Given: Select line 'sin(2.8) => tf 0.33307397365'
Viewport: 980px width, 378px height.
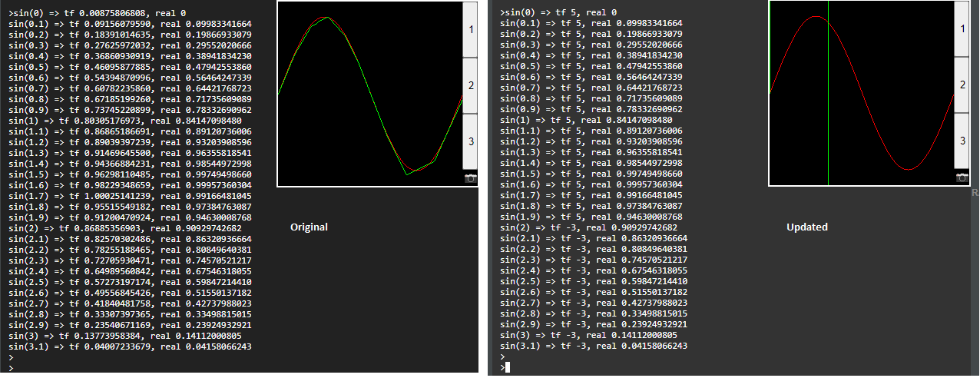Looking at the screenshot, I should [x=131, y=314].
